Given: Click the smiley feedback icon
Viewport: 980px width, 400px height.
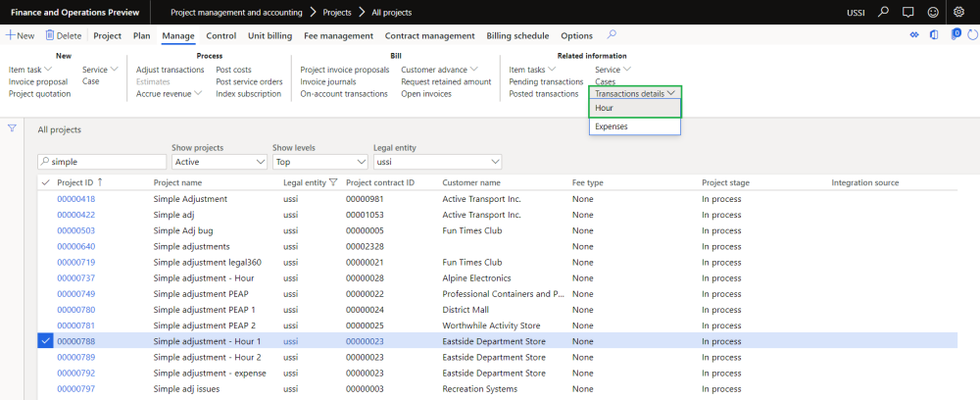Looking at the screenshot, I should pos(933,12).
